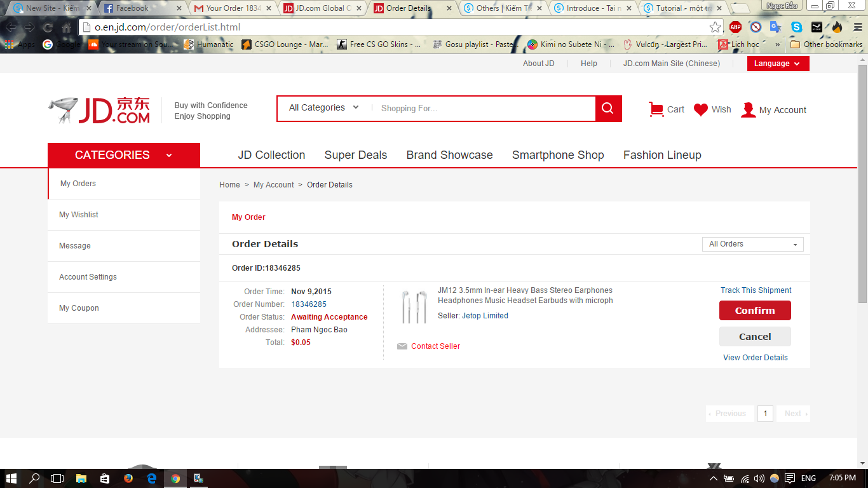Image resolution: width=868 pixels, height=488 pixels.
Task: Open the Help link
Action: point(589,64)
